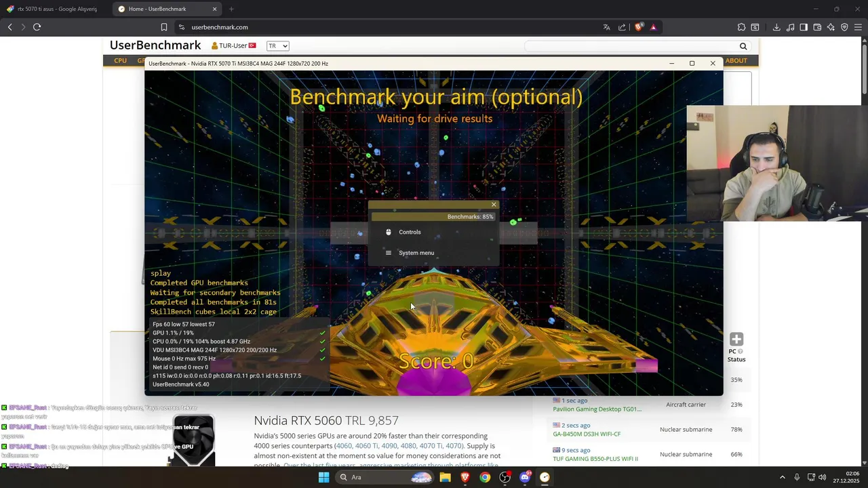
Task: Open the GA-B450M DS3H WIFI-CF result
Action: pos(587,434)
